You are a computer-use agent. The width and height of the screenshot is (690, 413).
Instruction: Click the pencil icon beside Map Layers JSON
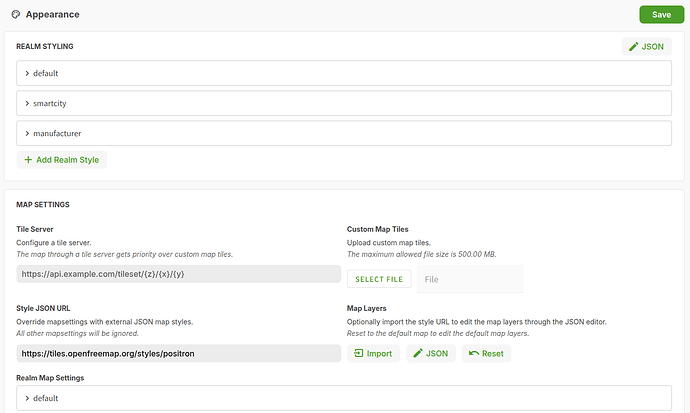pos(418,353)
